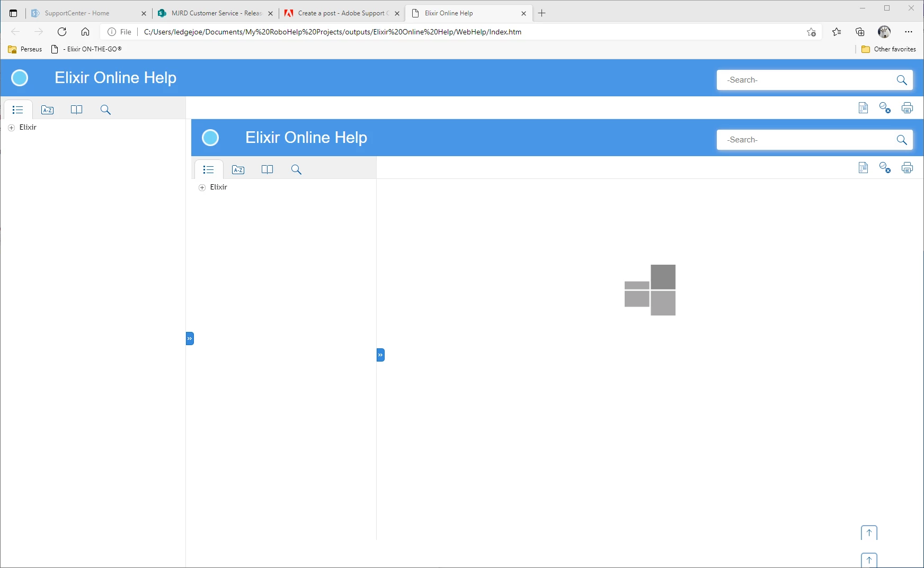Open the A-Z Index tab in the nested help frame
924x568 pixels.
[x=238, y=169]
